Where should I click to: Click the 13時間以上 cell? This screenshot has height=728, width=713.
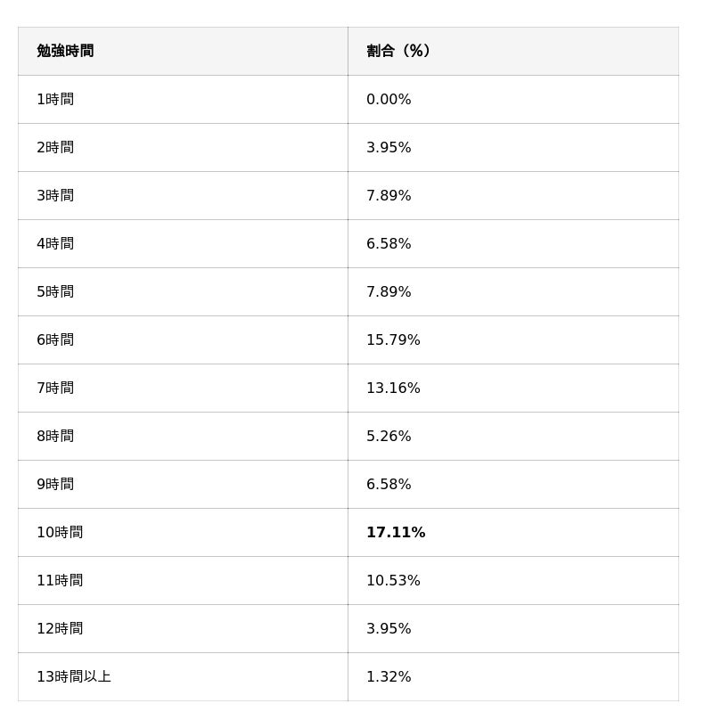[x=74, y=677]
